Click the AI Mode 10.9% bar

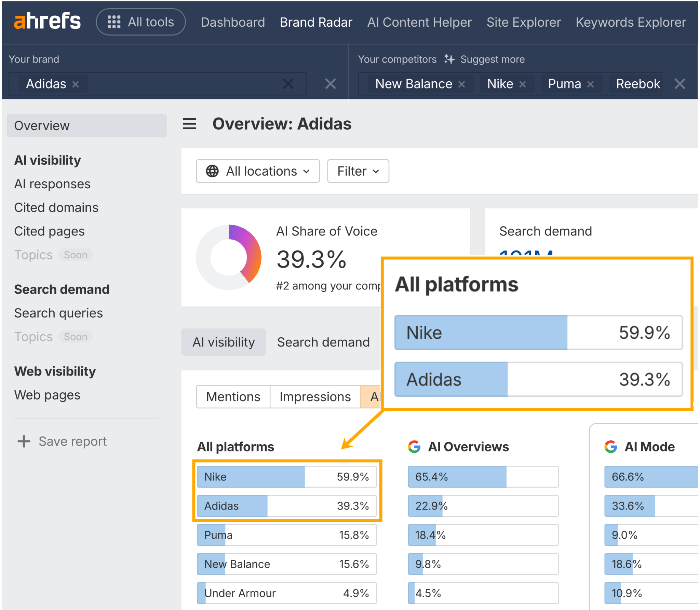[651, 593]
